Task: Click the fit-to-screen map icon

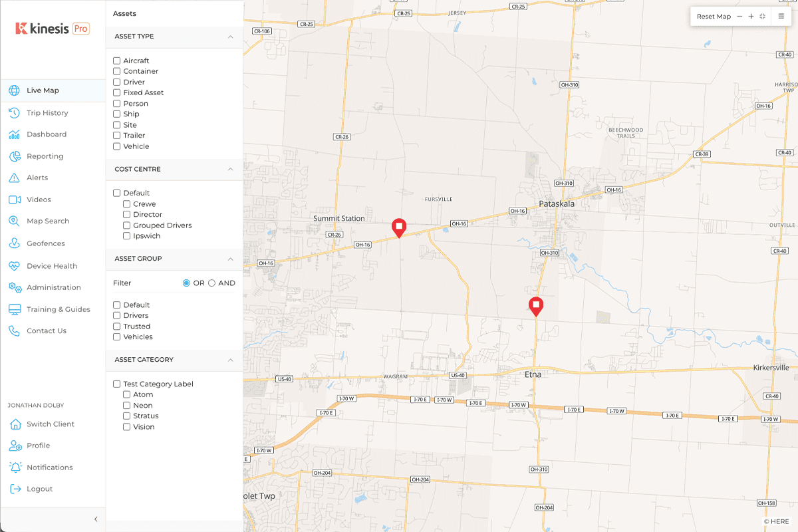Action: [762, 17]
